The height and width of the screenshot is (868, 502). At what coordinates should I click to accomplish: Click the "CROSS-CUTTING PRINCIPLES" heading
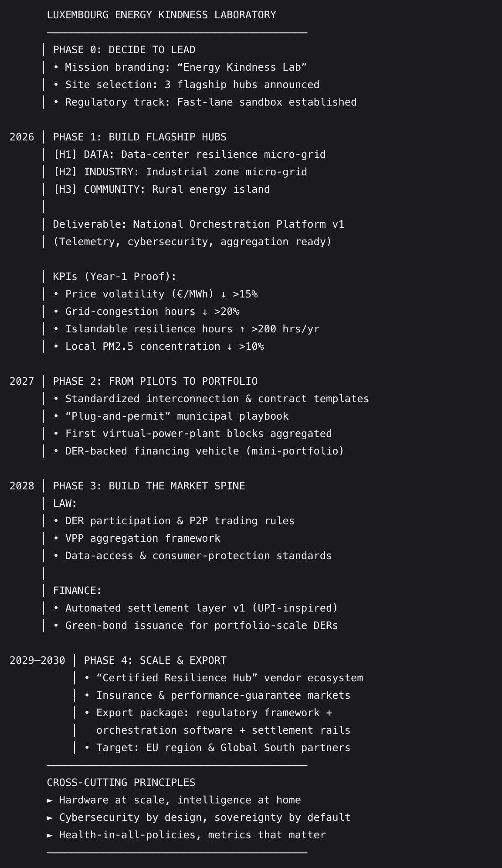click(121, 783)
